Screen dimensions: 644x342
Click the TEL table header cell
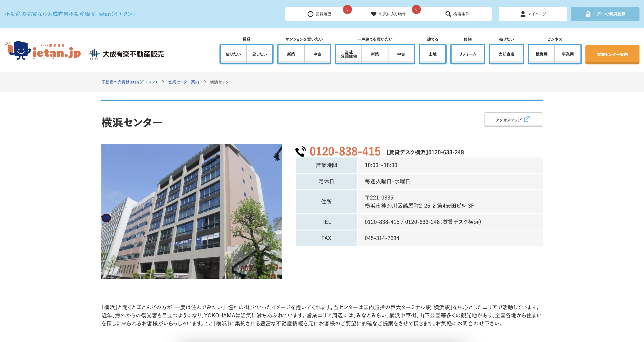[x=326, y=222]
